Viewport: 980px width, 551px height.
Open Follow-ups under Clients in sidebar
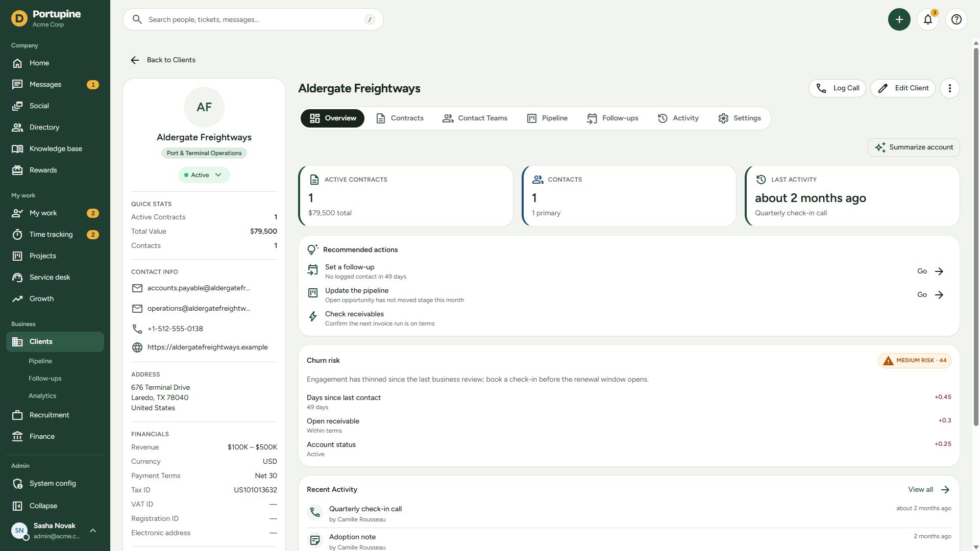point(45,379)
